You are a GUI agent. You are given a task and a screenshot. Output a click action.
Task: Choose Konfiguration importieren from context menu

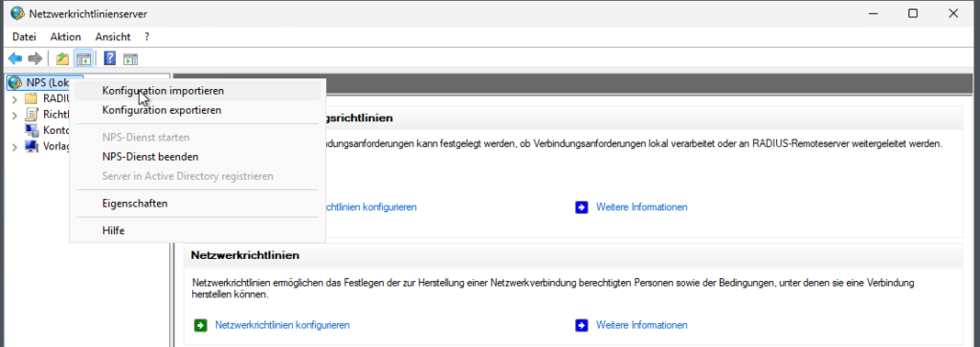[x=197, y=91]
